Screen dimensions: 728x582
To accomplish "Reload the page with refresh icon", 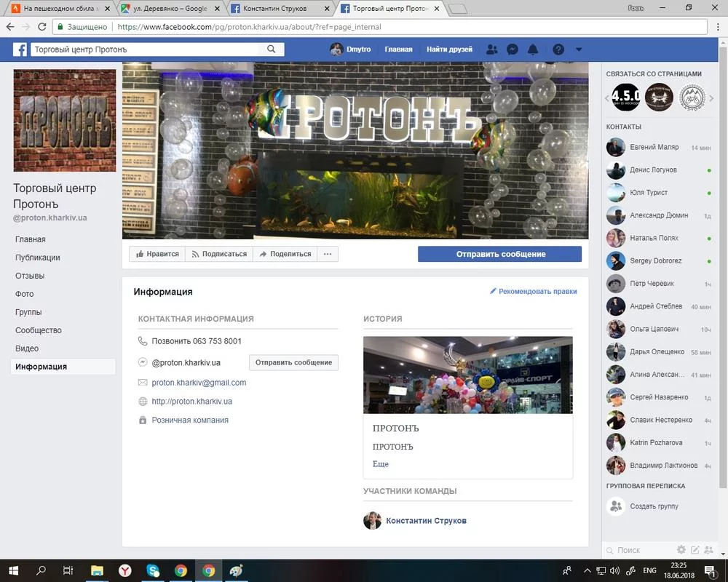I will pyautogui.click(x=41, y=27).
